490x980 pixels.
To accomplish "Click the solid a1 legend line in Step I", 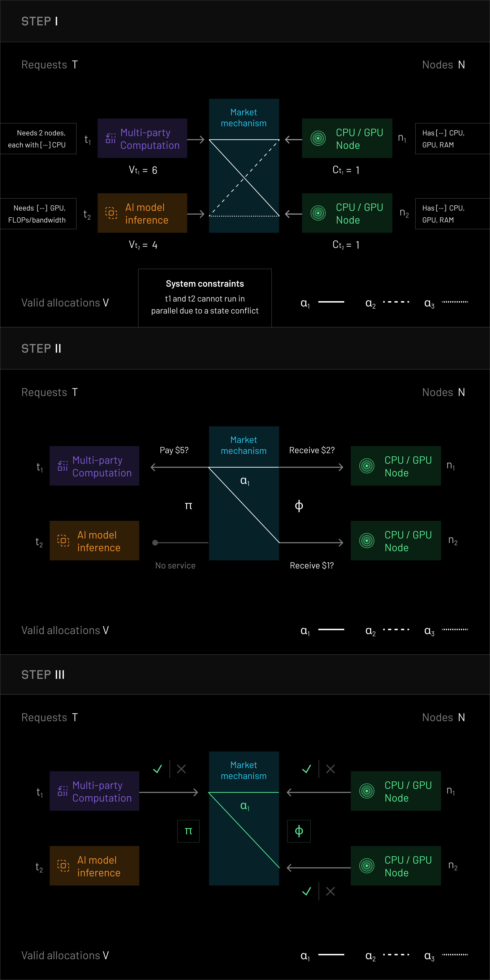I will [x=331, y=302].
